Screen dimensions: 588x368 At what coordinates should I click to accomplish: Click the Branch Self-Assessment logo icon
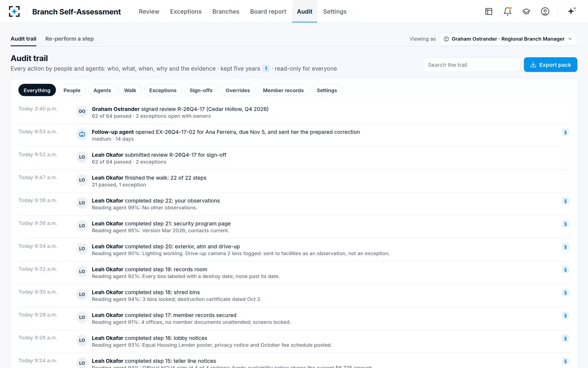tap(14, 11)
